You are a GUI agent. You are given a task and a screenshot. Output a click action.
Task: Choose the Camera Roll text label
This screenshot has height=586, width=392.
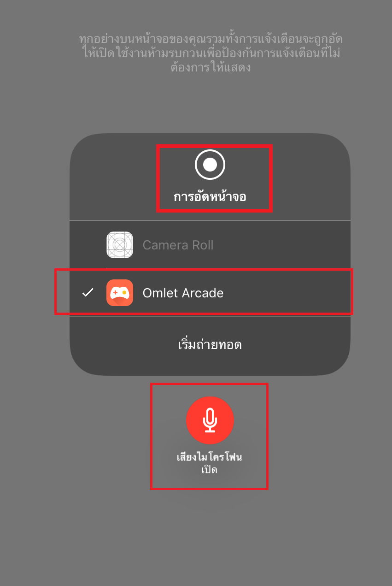[178, 245]
